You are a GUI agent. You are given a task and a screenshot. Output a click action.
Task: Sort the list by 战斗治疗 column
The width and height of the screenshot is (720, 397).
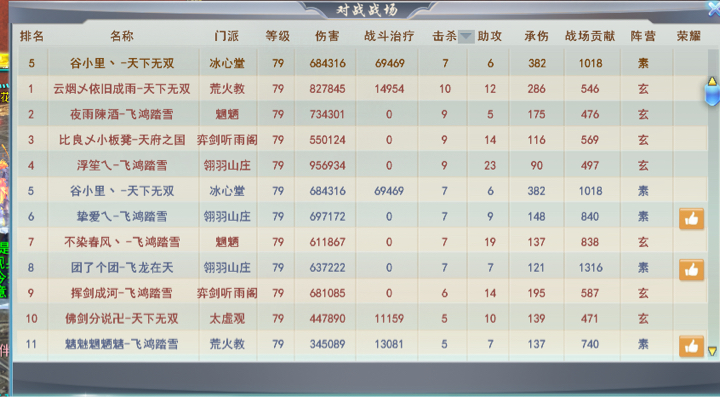(389, 36)
